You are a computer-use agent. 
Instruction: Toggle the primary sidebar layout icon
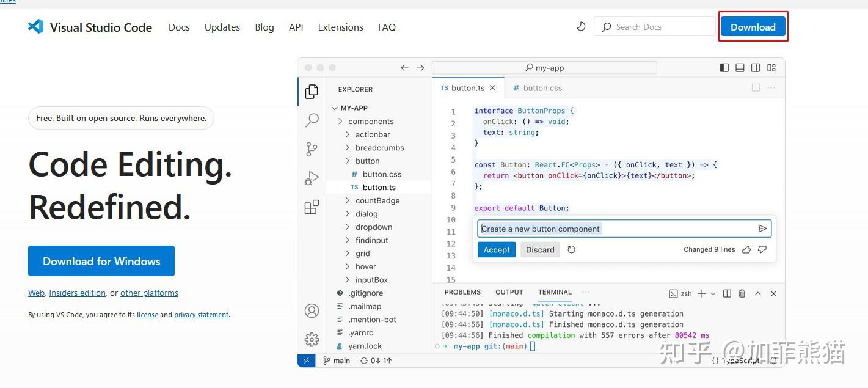tap(724, 67)
